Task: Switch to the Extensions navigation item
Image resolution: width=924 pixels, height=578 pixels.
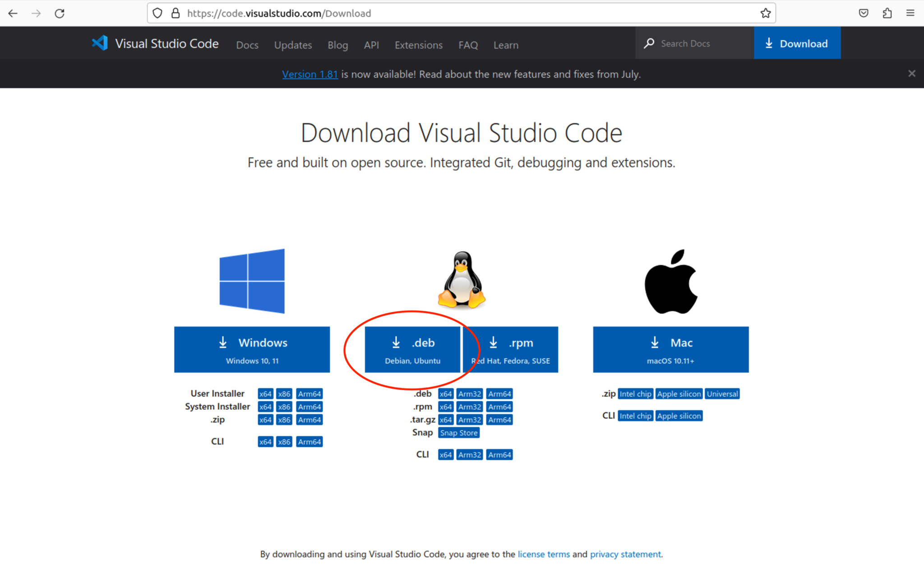Action: pyautogui.click(x=418, y=45)
